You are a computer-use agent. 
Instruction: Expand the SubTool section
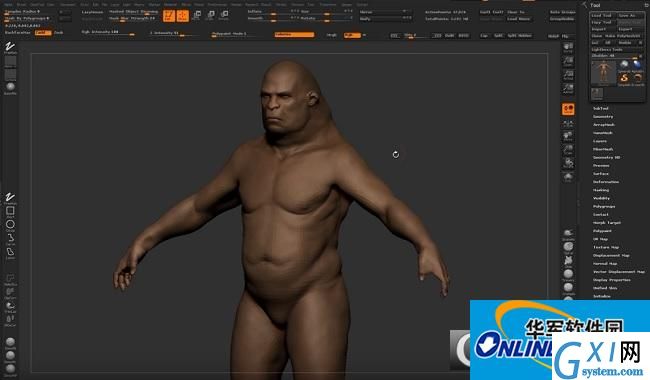(x=600, y=108)
